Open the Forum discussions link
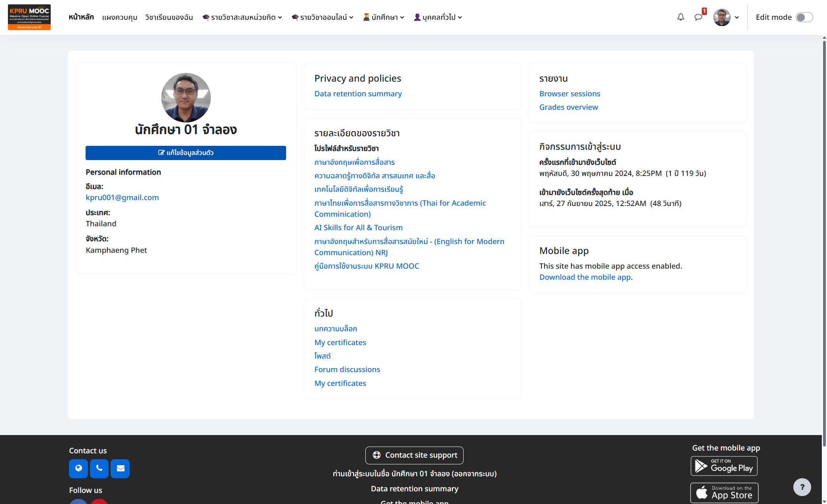 [347, 369]
